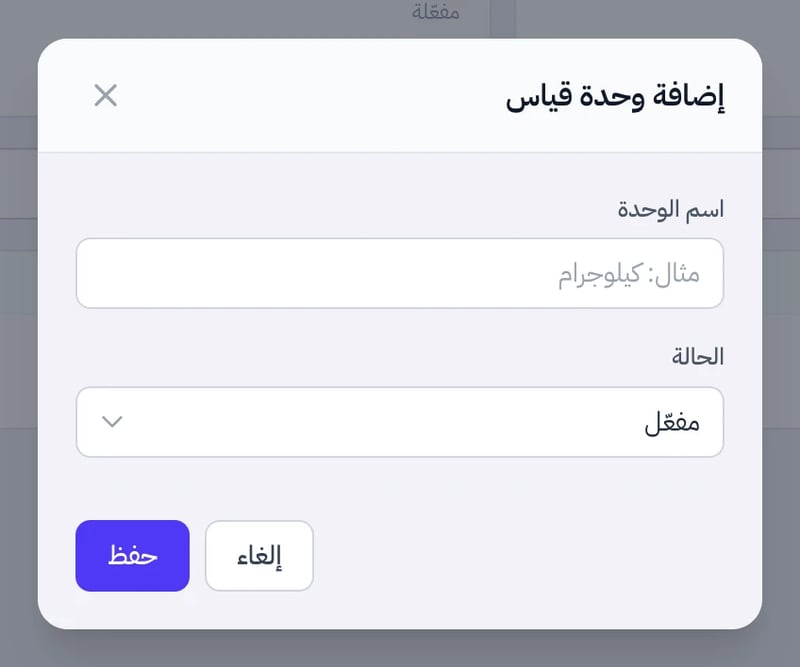The height and width of the screenshot is (667, 800).
Task: Focus the اسم الوحدة input field
Action: (x=399, y=273)
